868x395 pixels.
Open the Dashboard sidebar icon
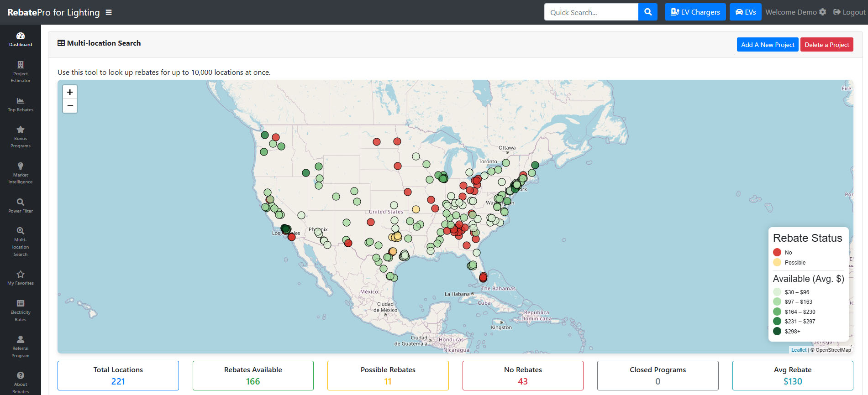(x=21, y=36)
